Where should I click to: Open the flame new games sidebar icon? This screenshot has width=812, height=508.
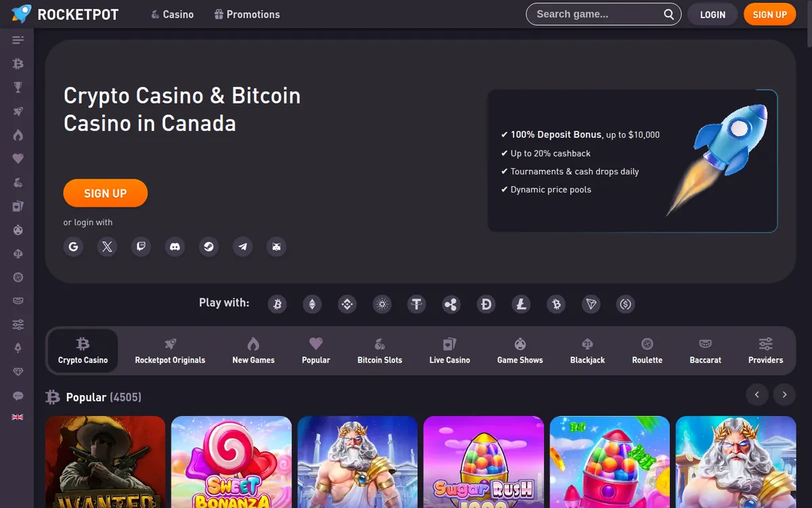point(18,135)
